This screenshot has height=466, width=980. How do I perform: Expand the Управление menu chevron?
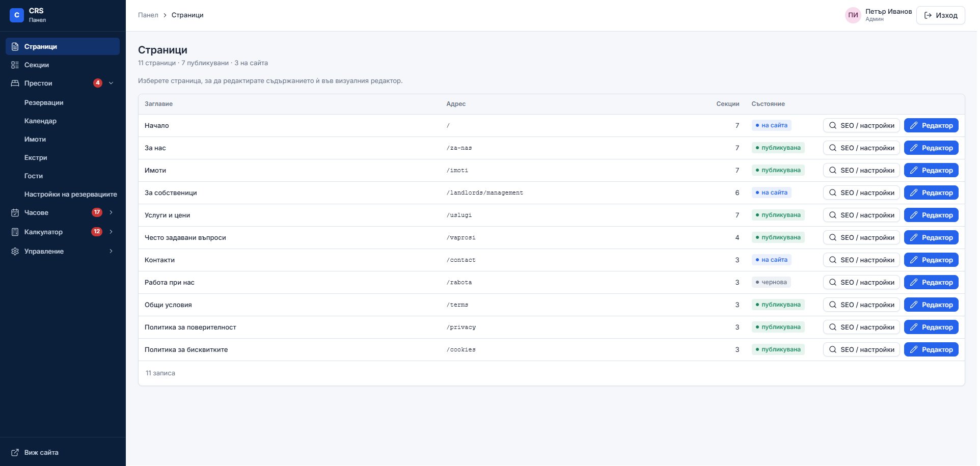111,252
